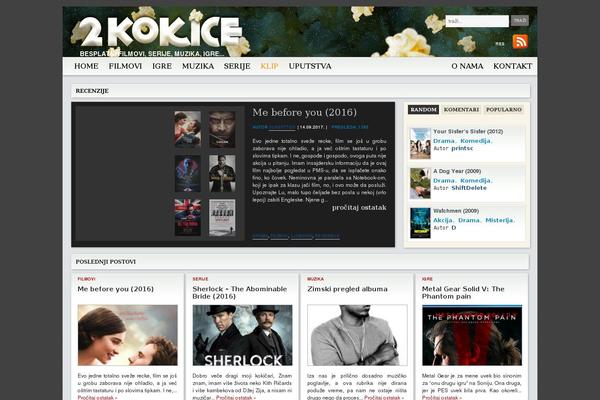Open the IGRE menu section

(162, 66)
